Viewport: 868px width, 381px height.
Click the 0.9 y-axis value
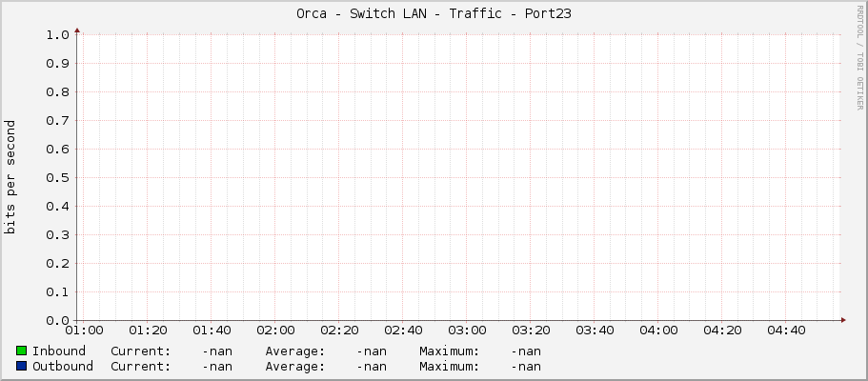coord(57,63)
